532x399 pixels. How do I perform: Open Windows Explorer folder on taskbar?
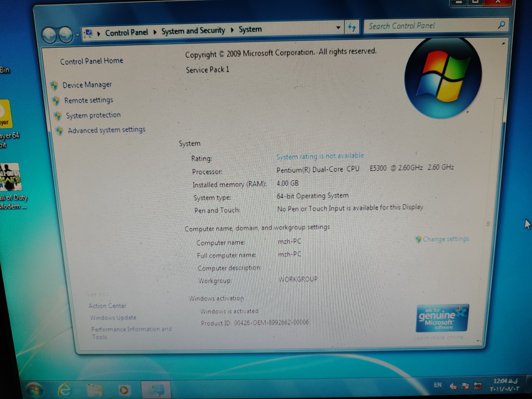[x=95, y=390]
